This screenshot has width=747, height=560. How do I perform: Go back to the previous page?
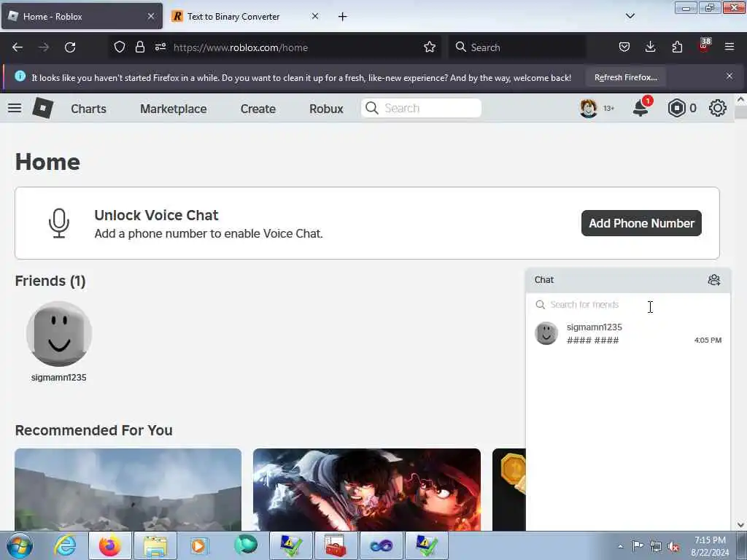(18, 47)
